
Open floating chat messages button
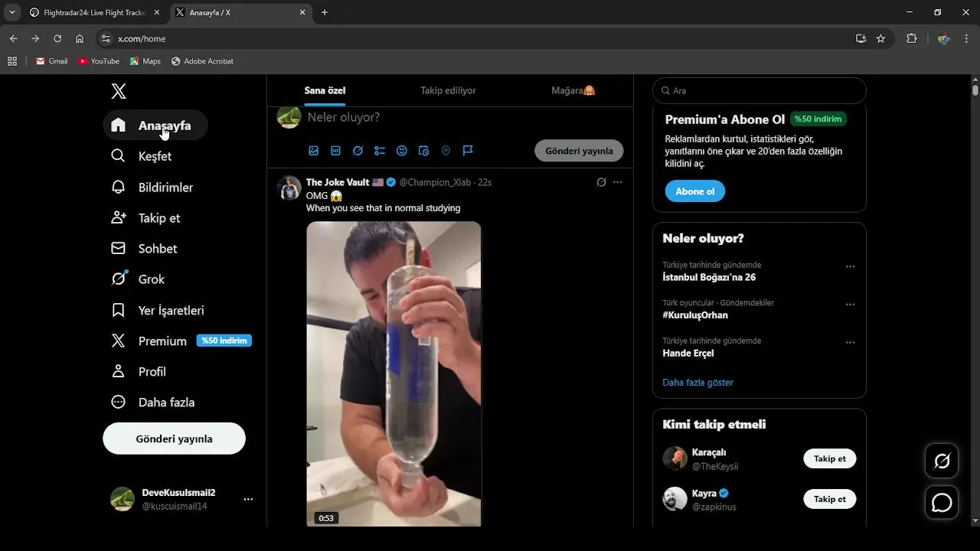[942, 503]
